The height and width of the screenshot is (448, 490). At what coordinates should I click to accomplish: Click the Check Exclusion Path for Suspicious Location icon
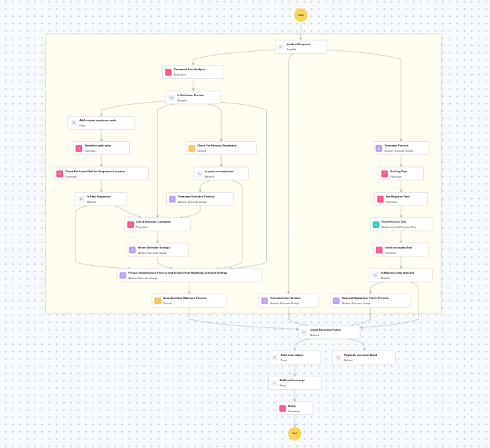(x=60, y=174)
